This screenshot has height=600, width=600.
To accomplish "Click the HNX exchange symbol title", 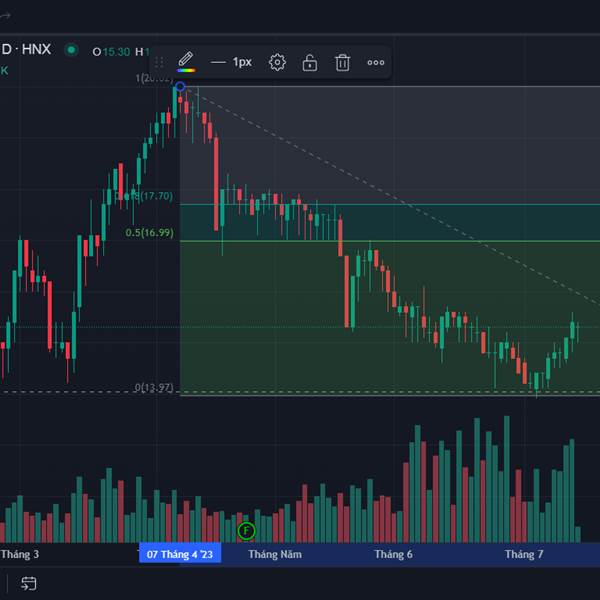I will click(36, 49).
